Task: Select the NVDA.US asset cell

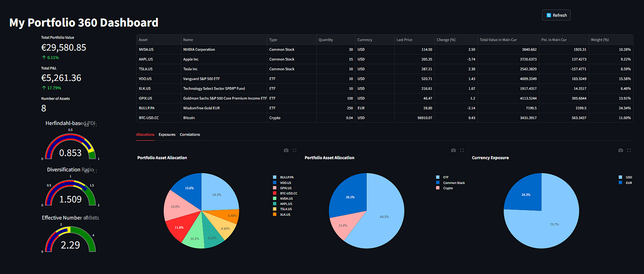Action: 159,50
